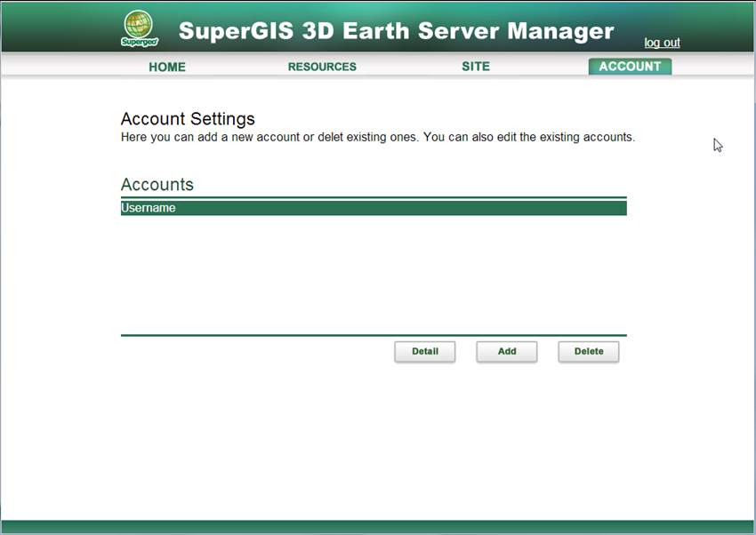Switch to the RESOURCES tab
The width and height of the screenshot is (756, 535).
point(322,67)
